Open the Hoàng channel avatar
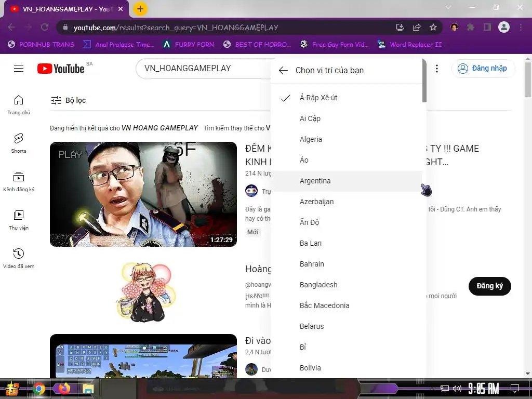This screenshot has width=532, height=399. pyautogui.click(x=146, y=292)
